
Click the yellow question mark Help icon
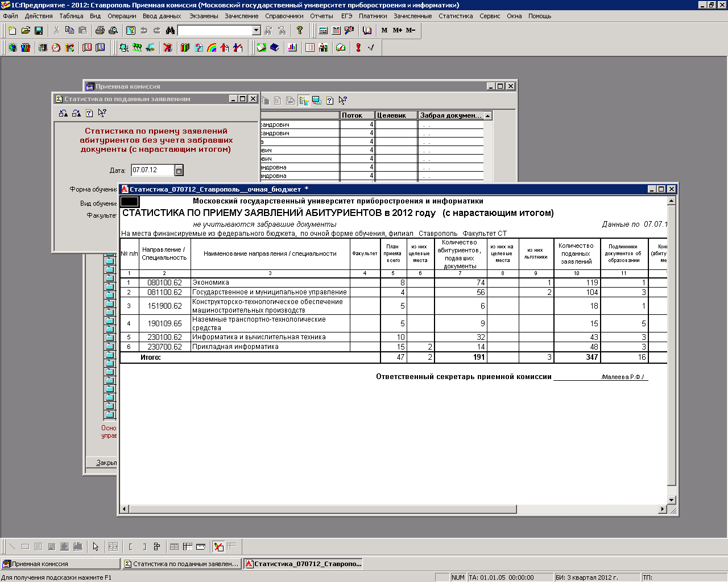click(x=300, y=30)
